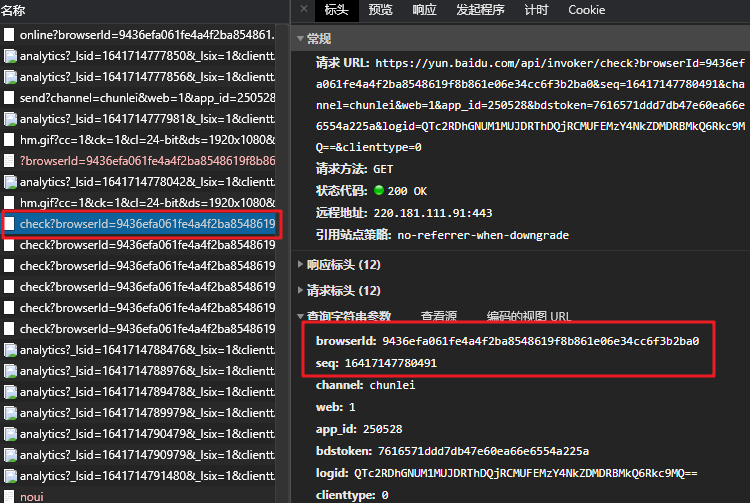This screenshot has width=750, height=503.
Task: Close the request details pane with X
Action: pyautogui.click(x=304, y=9)
